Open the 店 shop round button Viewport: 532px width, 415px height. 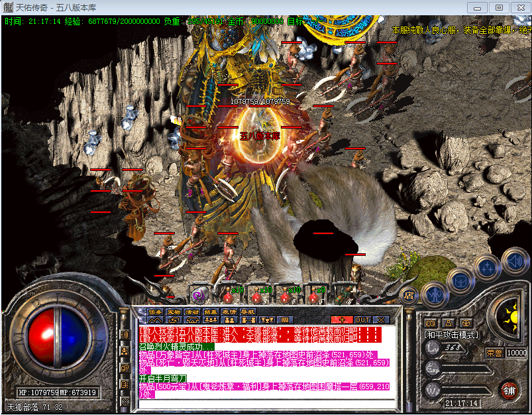[409, 296]
